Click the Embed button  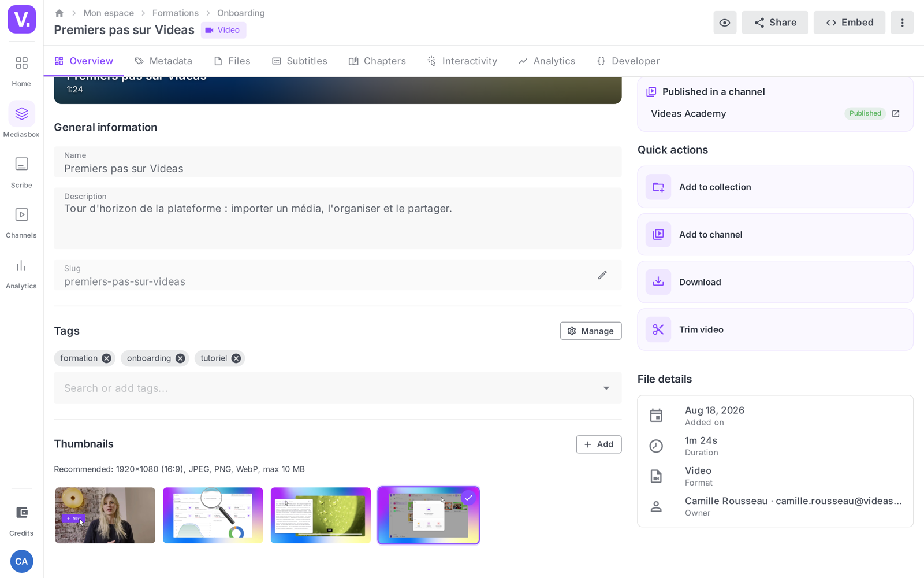pos(850,23)
